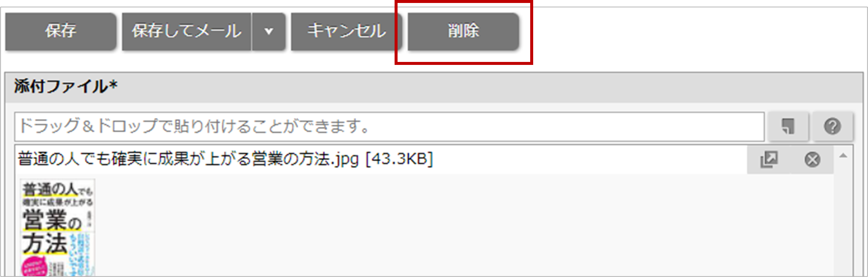Click the 保存 button
The image size is (868, 277).
coord(61,31)
